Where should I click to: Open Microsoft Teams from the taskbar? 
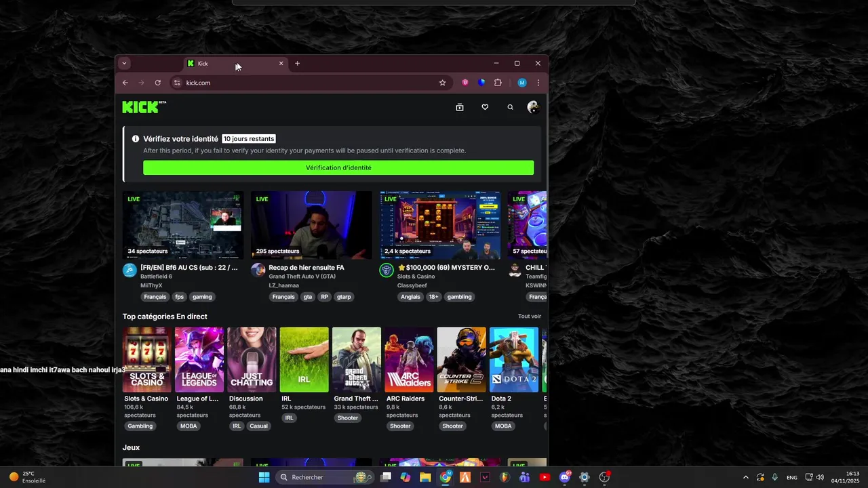pyautogui.click(x=524, y=477)
